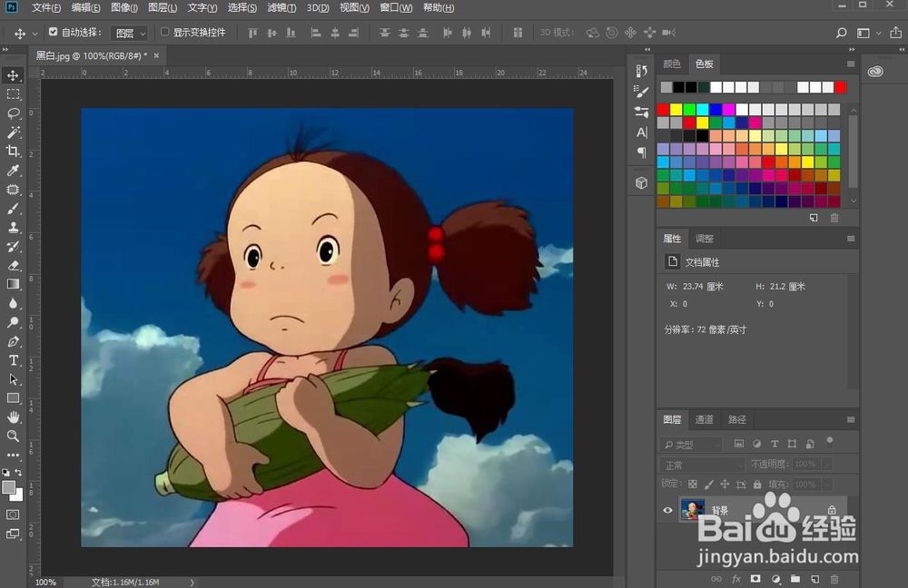Image resolution: width=908 pixels, height=588 pixels.
Task: Select the Path Selection tool
Action: (13, 379)
